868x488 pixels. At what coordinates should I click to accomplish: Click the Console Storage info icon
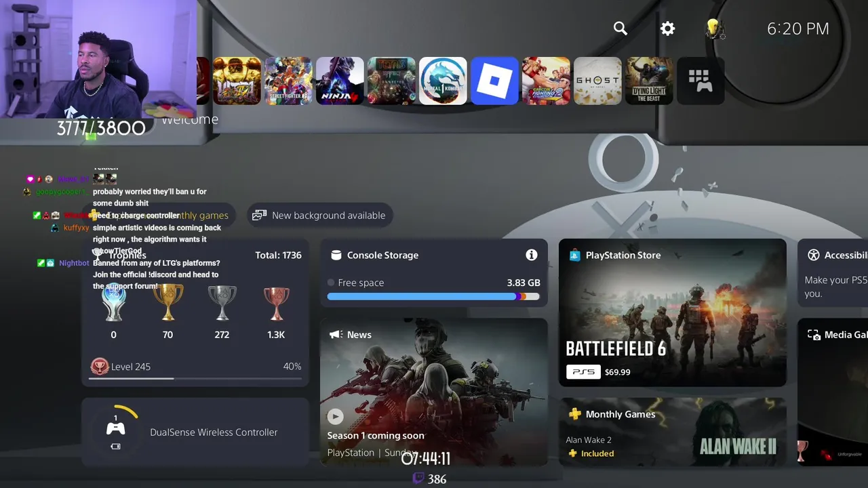coord(532,255)
